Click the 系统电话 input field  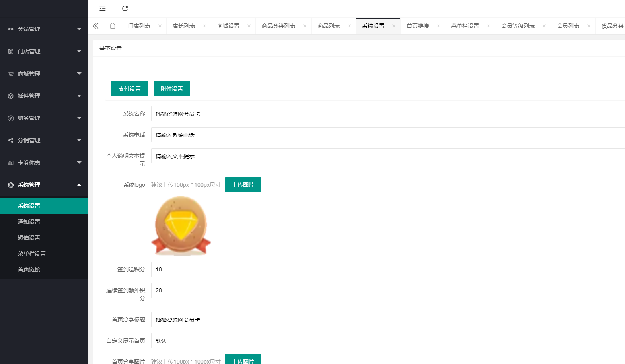388,135
